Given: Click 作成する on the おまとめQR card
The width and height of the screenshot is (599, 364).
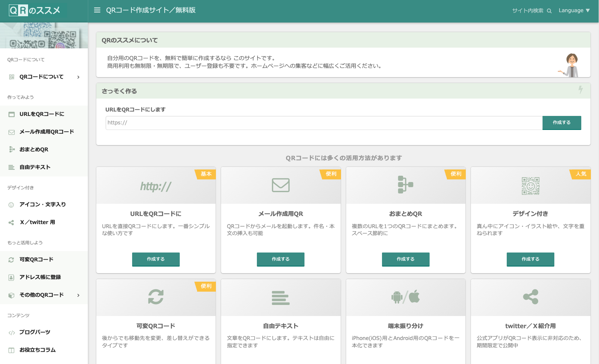Looking at the screenshot, I should (406, 259).
